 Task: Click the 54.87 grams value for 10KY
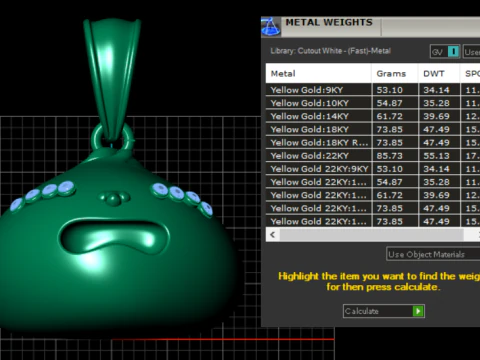tap(389, 103)
